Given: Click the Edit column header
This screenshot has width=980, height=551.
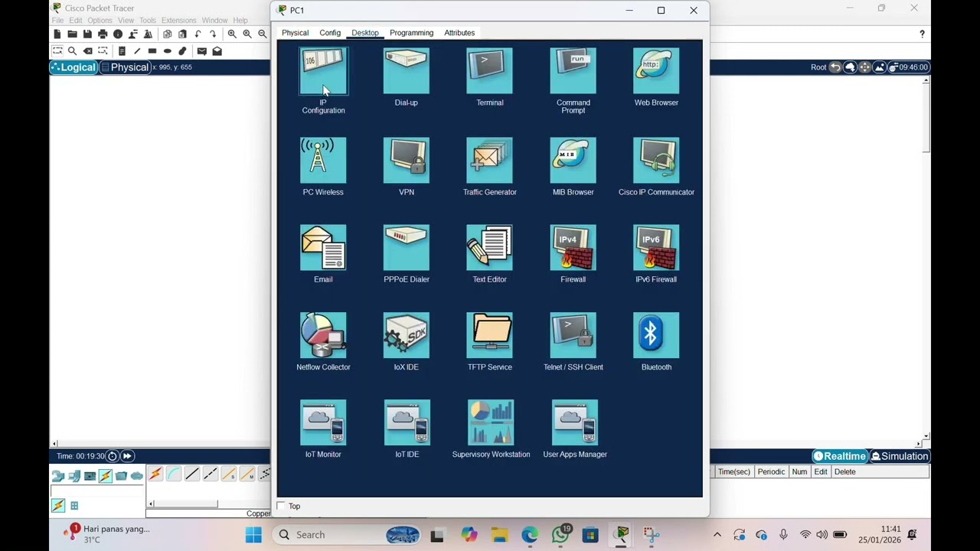Looking at the screenshot, I should 821,472.
